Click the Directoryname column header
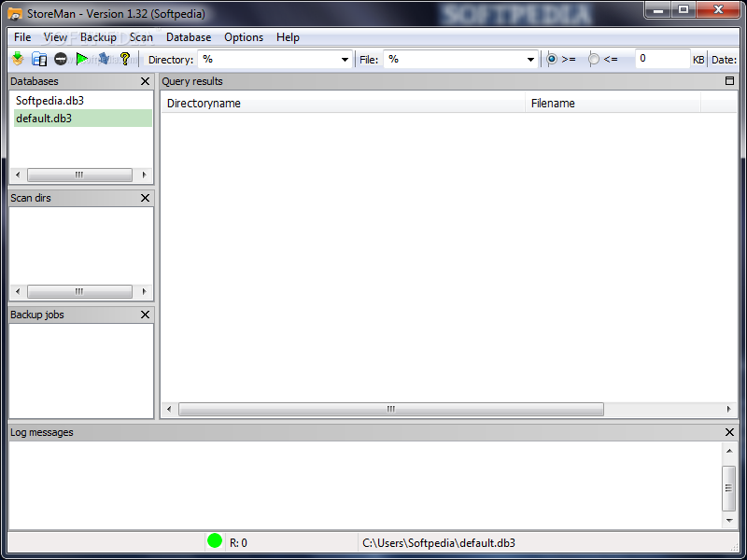The width and height of the screenshot is (747, 560). (343, 104)
